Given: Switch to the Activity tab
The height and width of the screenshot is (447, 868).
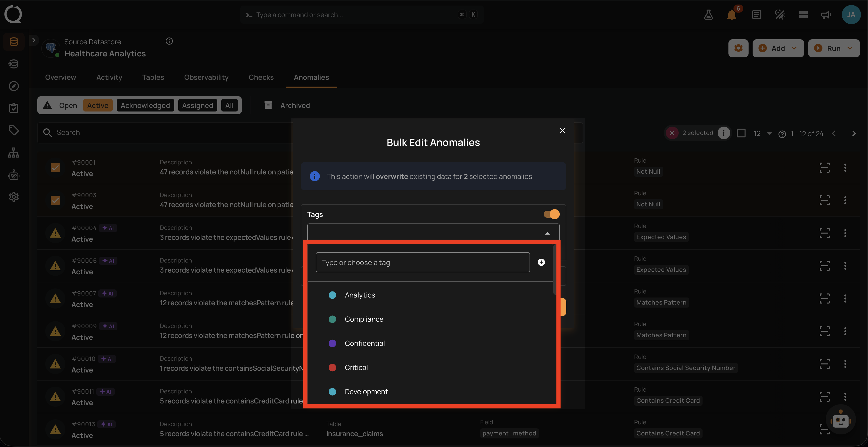Looking at the screenshot, I should pyautogui.click(x=109, y=77).
